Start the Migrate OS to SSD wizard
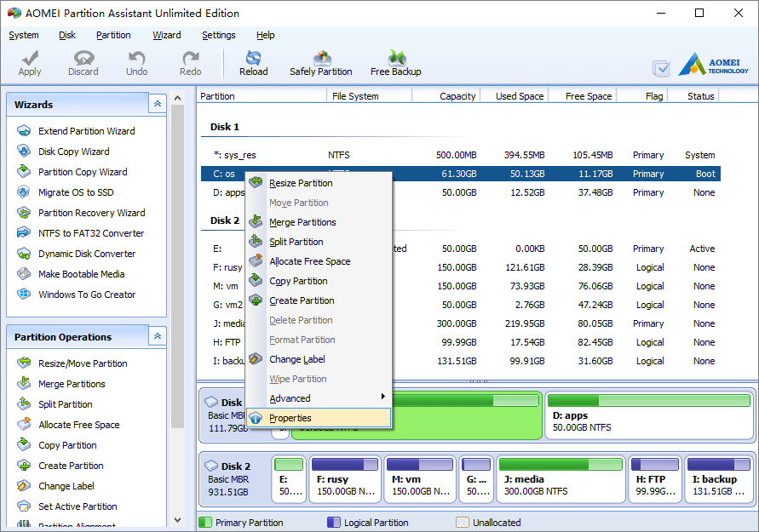759x532 pixels. point(76,192)
